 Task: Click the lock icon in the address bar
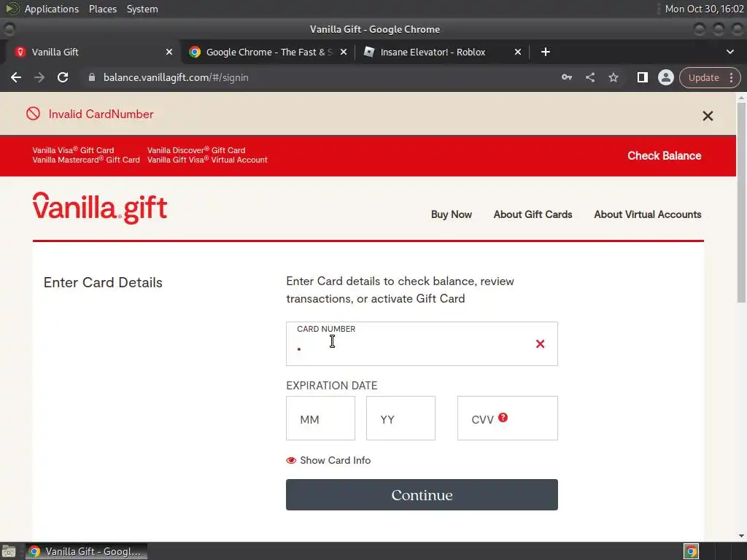[x=92, y=77]
